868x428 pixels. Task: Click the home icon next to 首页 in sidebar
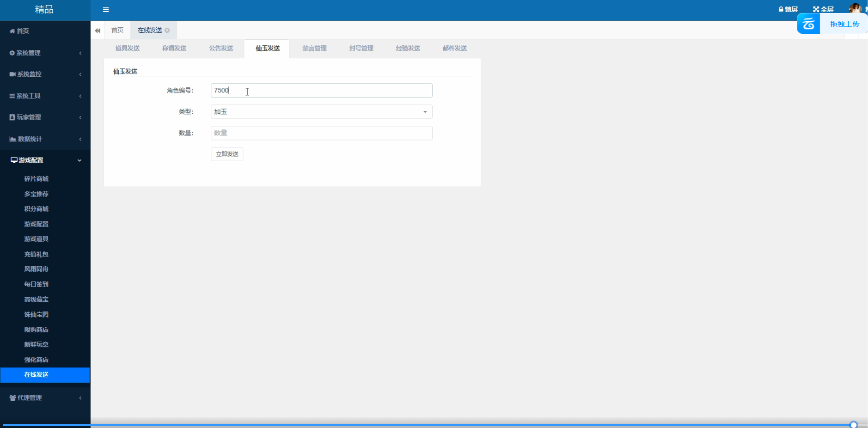[12, 31]
